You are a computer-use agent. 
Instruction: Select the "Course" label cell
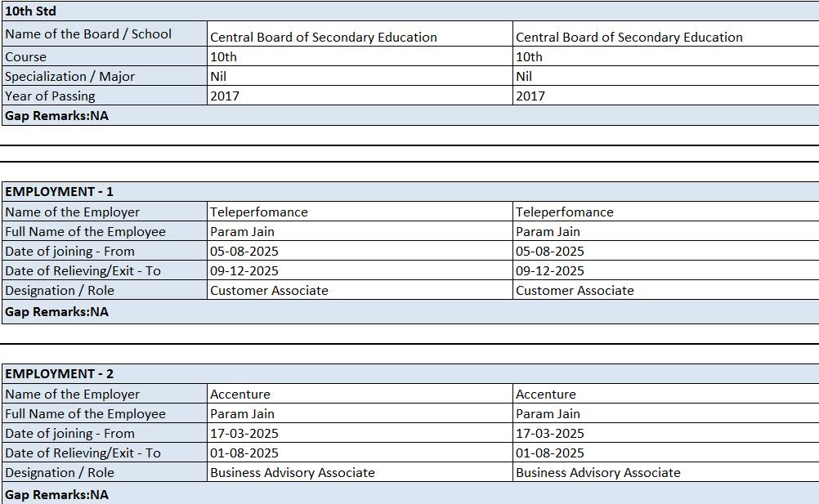click(x=26, y=56)
